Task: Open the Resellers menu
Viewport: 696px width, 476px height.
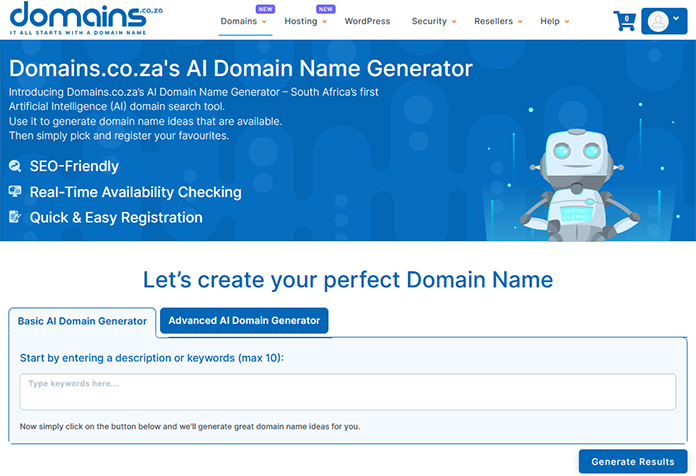Action: click(x=493, y=21)
